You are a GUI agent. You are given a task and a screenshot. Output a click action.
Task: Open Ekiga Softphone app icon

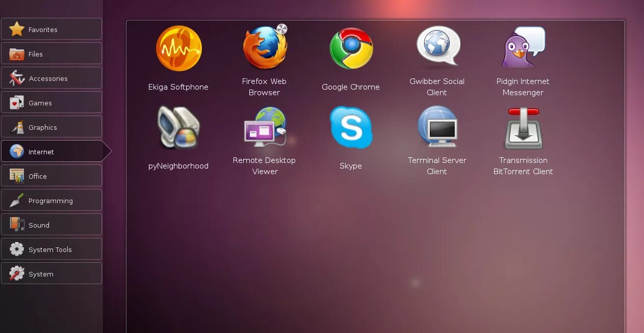click(x=178, y=49)
